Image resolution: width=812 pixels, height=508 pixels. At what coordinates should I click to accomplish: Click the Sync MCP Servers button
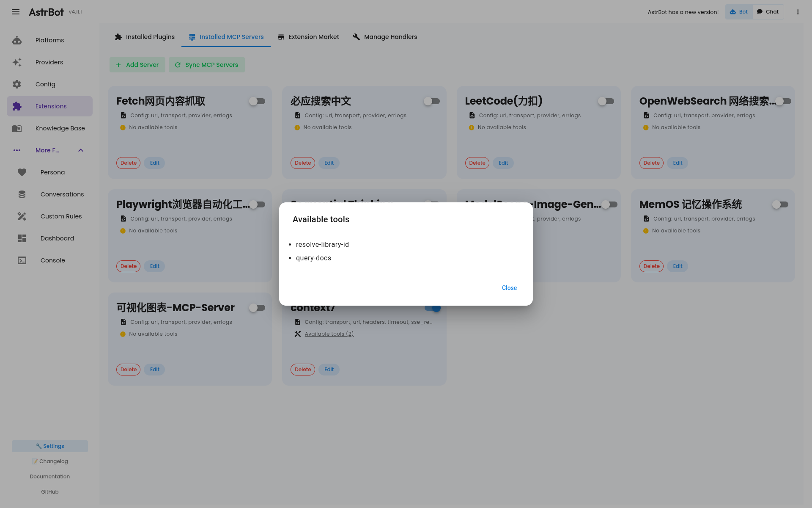pos(207,65)
